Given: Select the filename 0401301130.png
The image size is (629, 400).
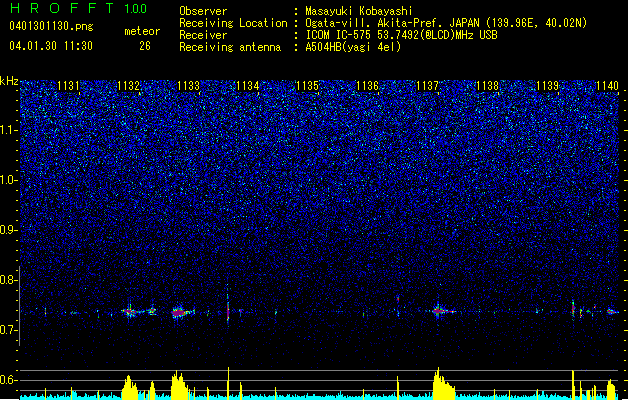Looking at the screenshot, I should coord(51,26).
